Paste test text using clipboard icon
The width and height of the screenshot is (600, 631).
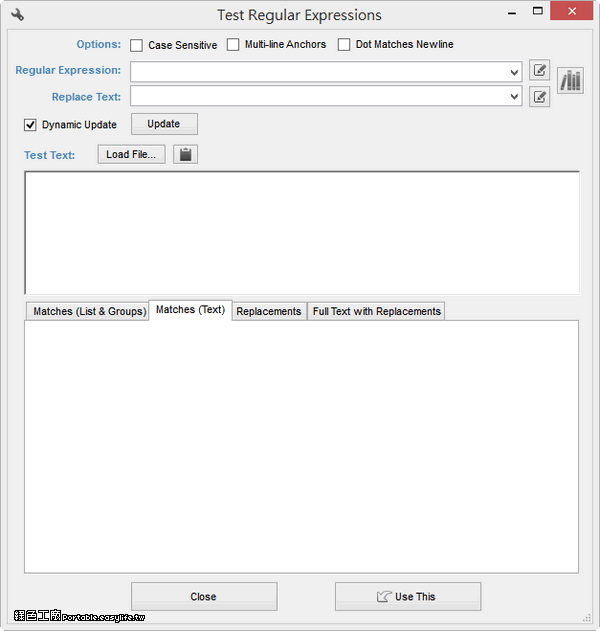(x=185, y=155)
